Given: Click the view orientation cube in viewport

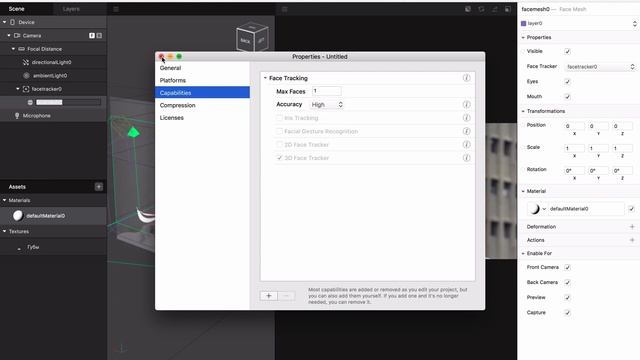Looking at the screenshot, I should point(252,37).
